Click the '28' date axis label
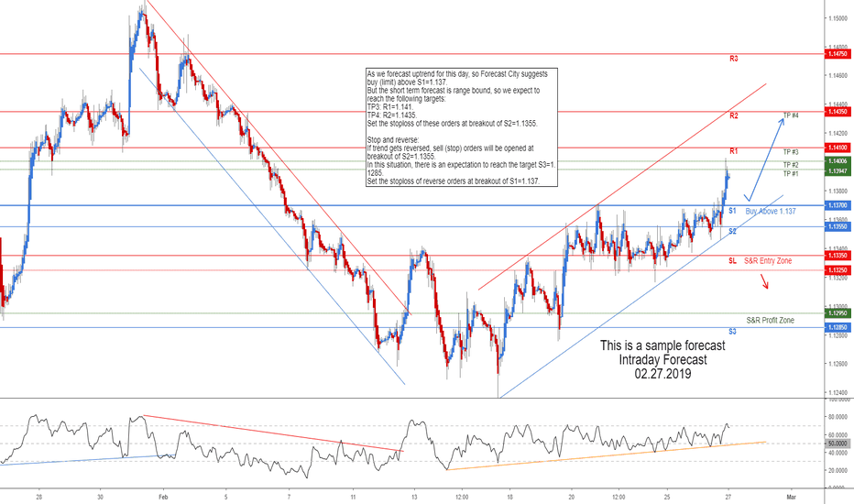The height and width of the screenshot is (504, 854). [x=38, y=497]
